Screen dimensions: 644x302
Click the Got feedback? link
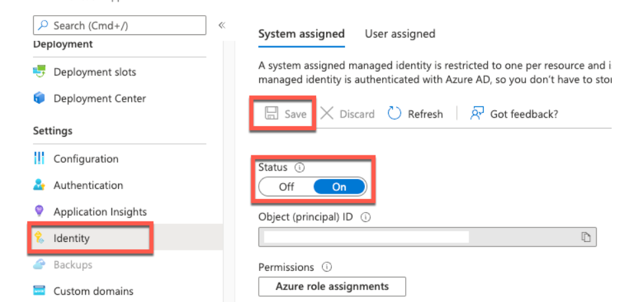tap(524, 114)
